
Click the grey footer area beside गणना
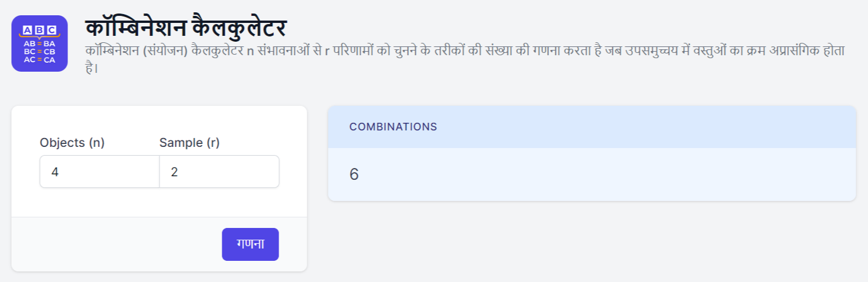pos(117,244)
